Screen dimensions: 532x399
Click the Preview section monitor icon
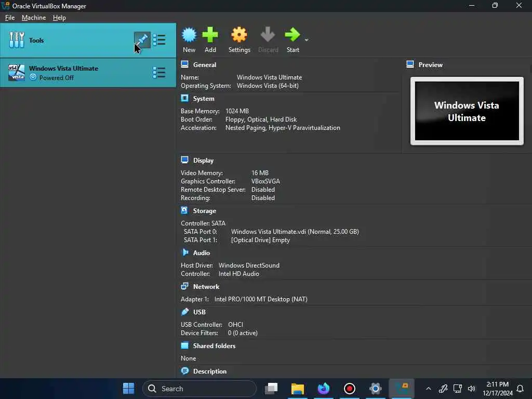410,64
